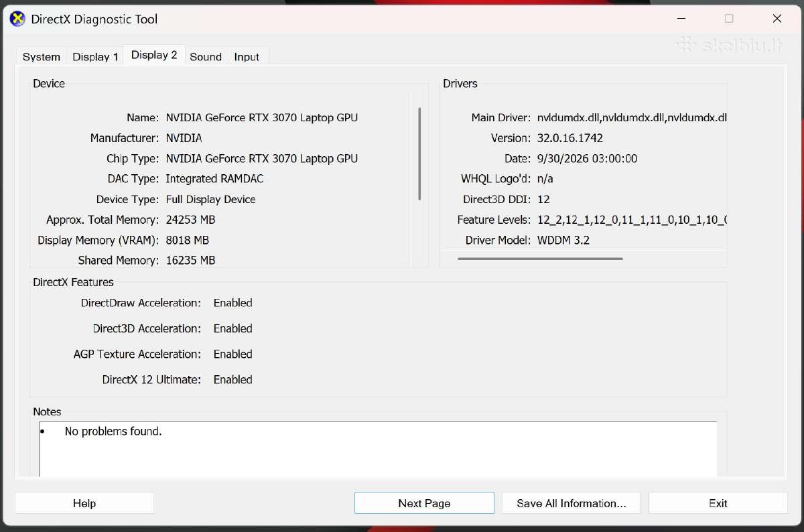Select the Manufacturer value NVIDIA

pyautogui.click(x=184, y=138)
